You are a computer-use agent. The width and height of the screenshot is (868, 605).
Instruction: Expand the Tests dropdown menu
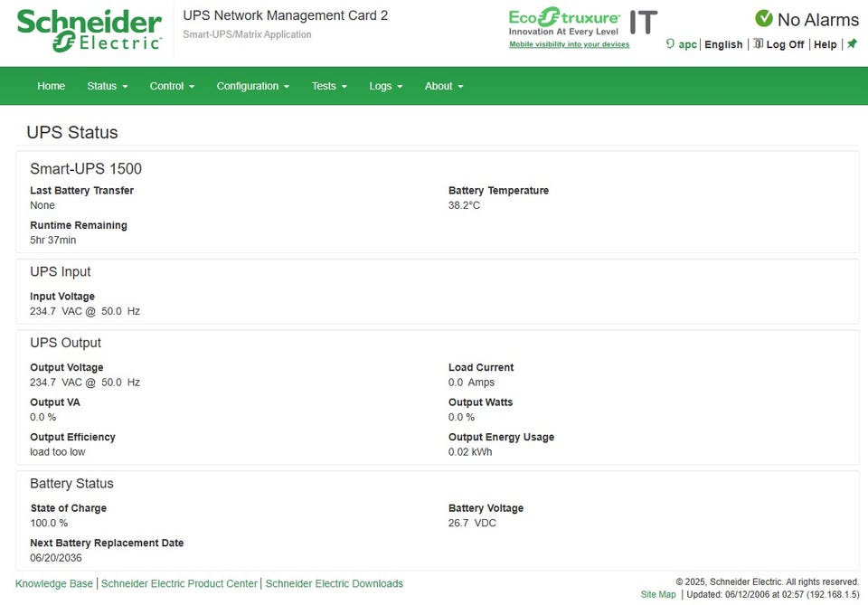329,86
